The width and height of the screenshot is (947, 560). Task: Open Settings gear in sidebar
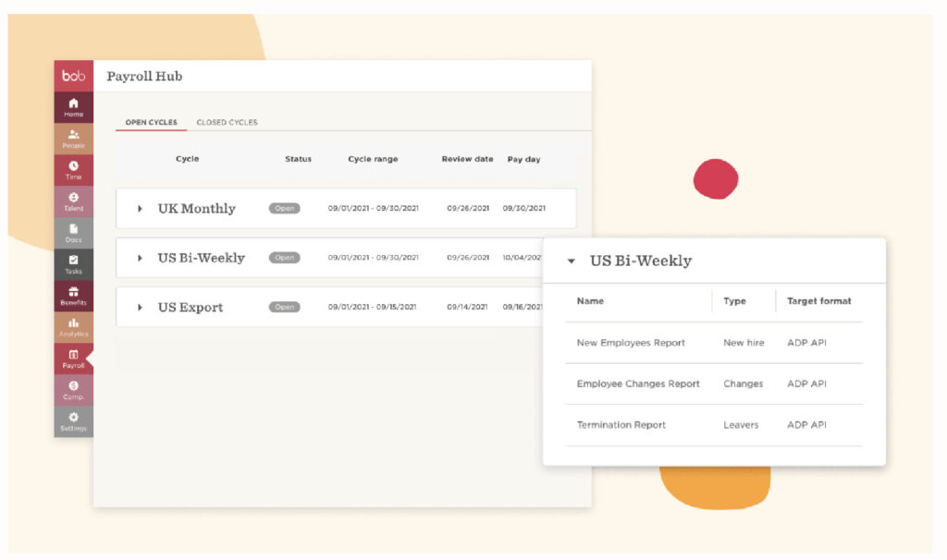coord(73,421)
